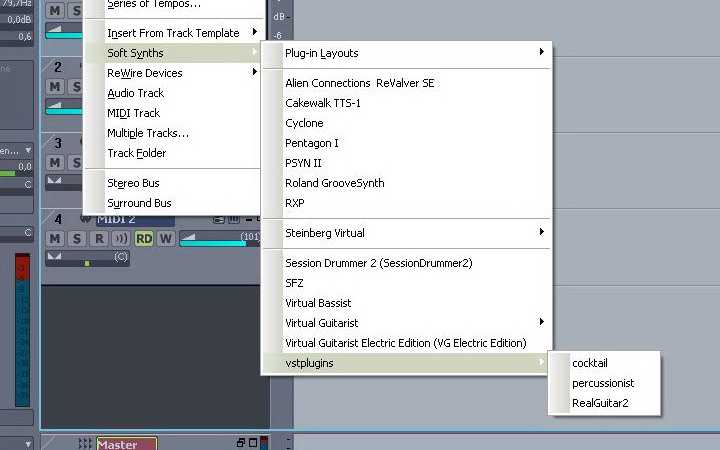Insert a new Audio Track
720x450 pixels.
[x=136, y=93]
